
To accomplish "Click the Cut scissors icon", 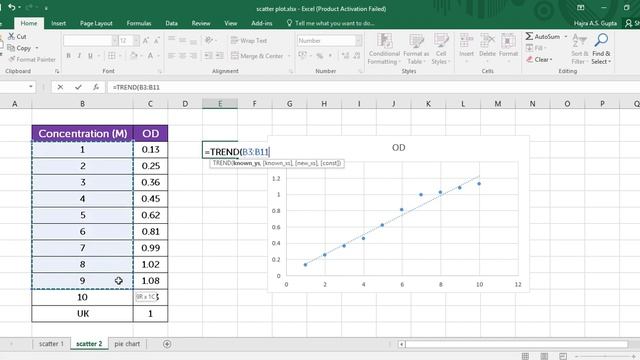I will point(11,36).
